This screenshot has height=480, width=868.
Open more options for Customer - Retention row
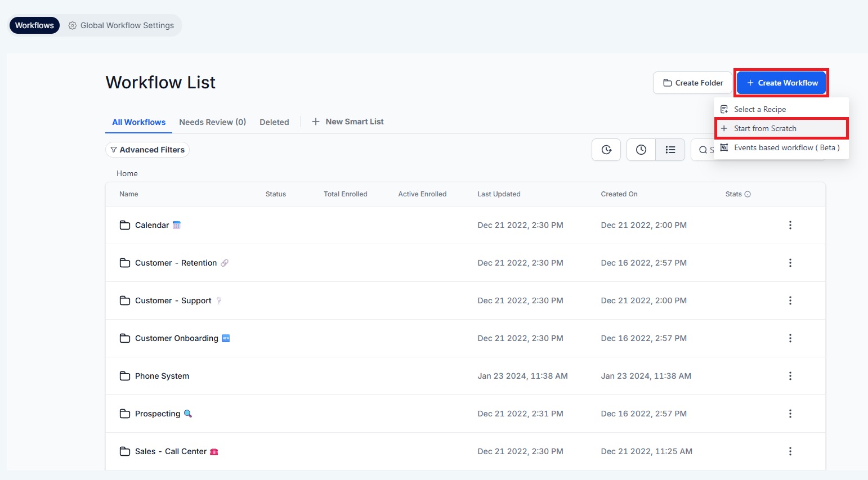click(790, 263)
